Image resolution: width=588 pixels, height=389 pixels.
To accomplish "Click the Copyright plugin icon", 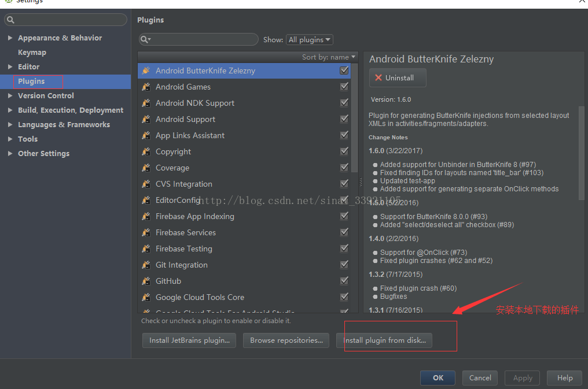I will tap(146, 151).
